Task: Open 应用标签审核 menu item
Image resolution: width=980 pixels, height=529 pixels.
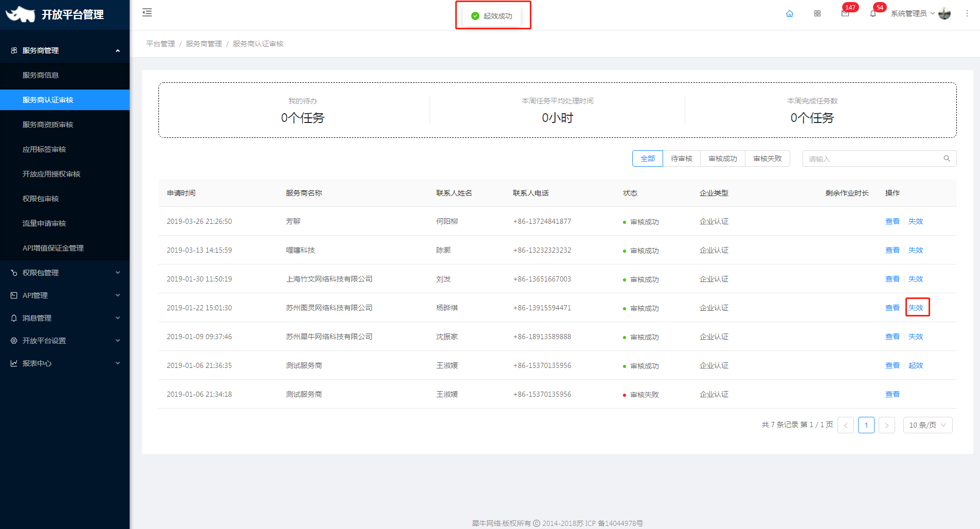Action: 65,149
